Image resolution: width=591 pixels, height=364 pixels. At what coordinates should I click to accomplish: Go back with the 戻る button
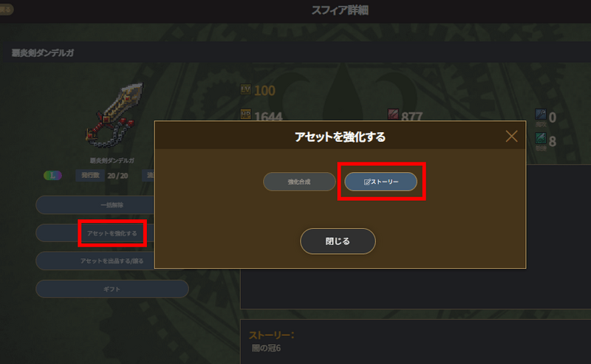[x=7, y=10]
